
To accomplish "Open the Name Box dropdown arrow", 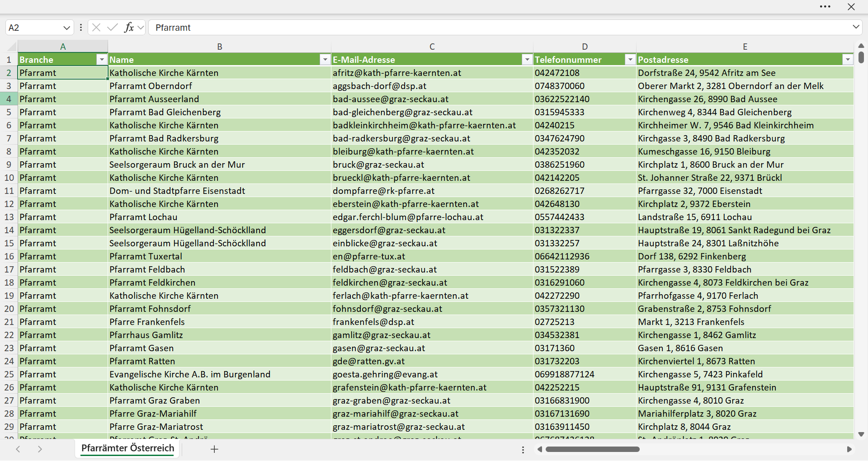I will tap(66, 28).
